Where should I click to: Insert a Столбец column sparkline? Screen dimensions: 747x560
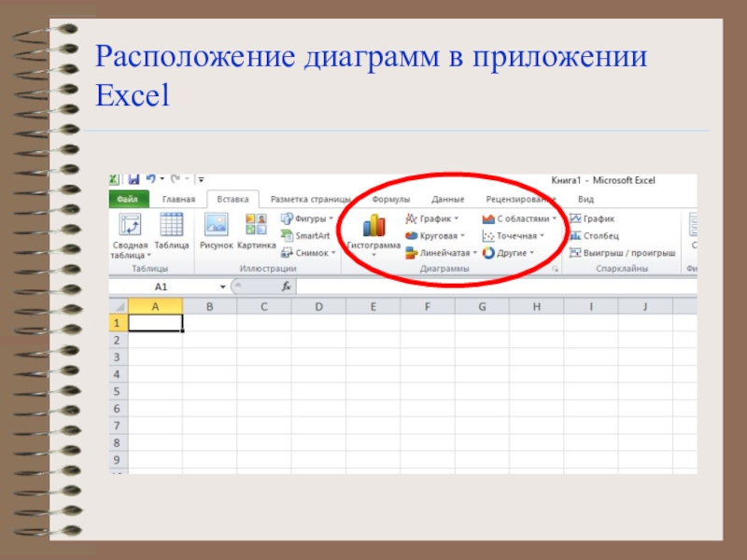pos(594,236)
